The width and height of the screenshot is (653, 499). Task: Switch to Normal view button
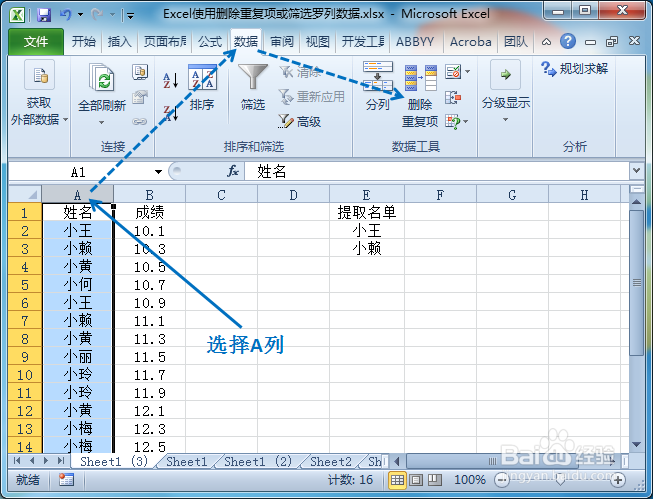pos(397,480)
